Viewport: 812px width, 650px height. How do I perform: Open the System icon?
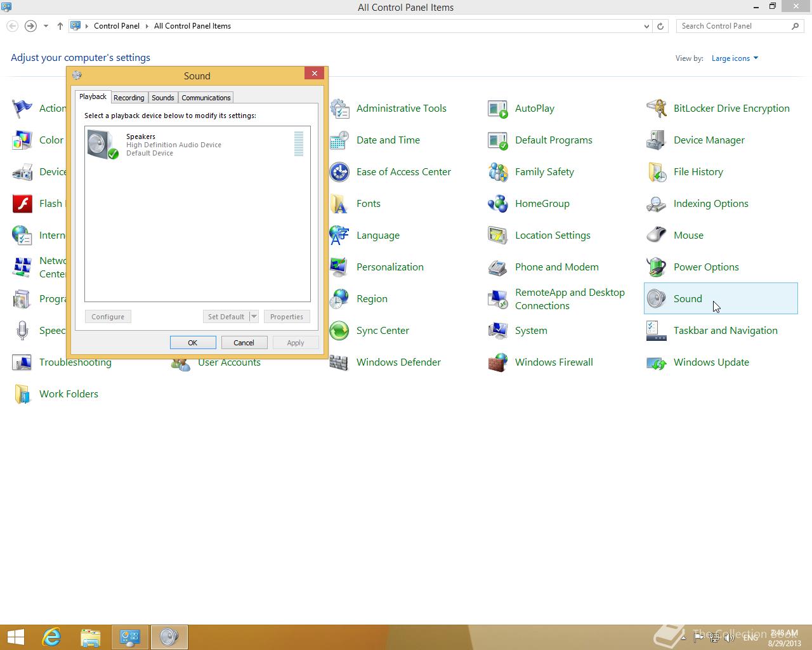(498, 331)
